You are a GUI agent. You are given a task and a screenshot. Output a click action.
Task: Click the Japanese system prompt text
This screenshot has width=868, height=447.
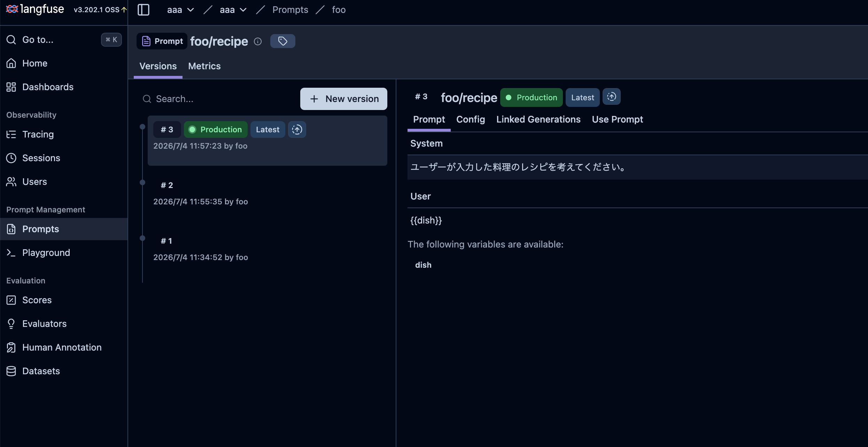point(518,167)
